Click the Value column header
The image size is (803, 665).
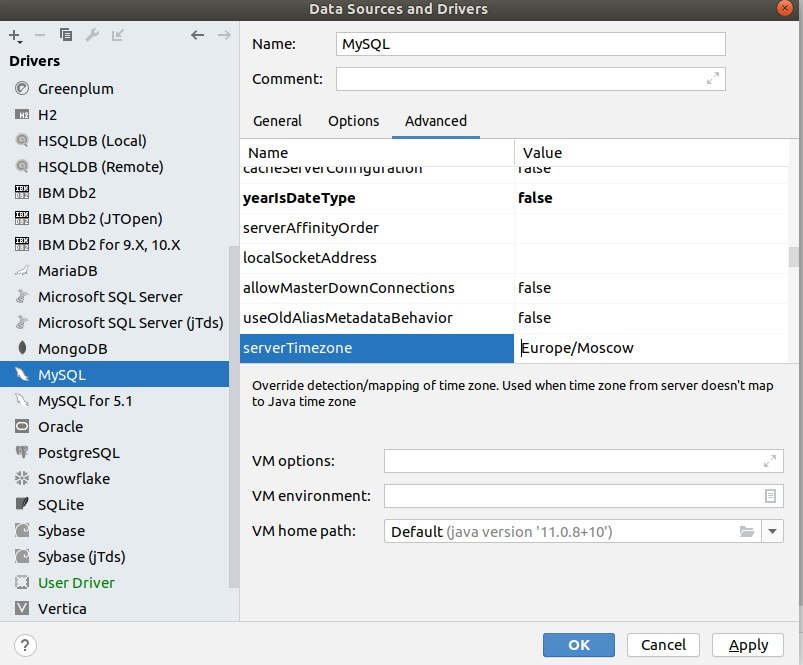pos(651,153)
